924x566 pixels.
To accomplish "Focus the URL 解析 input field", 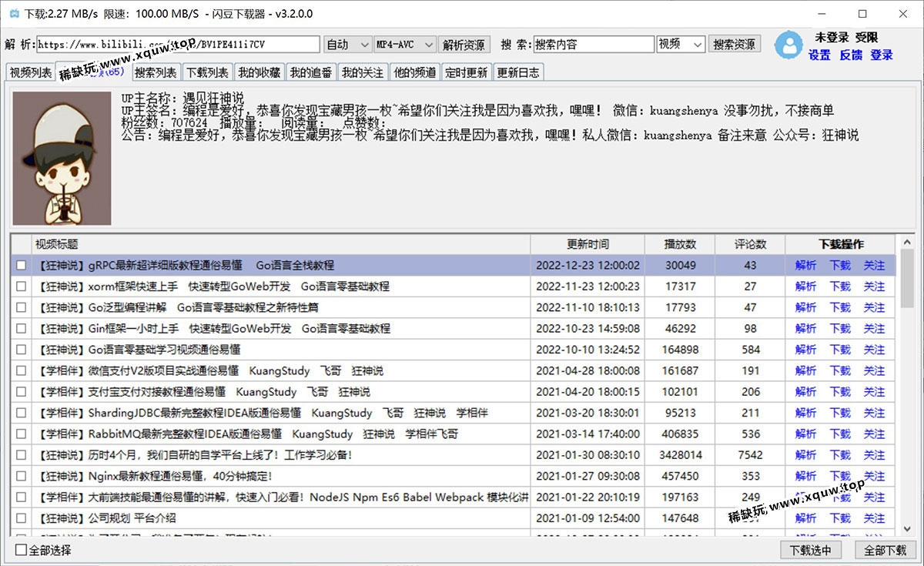I will [x=178, y=45].
